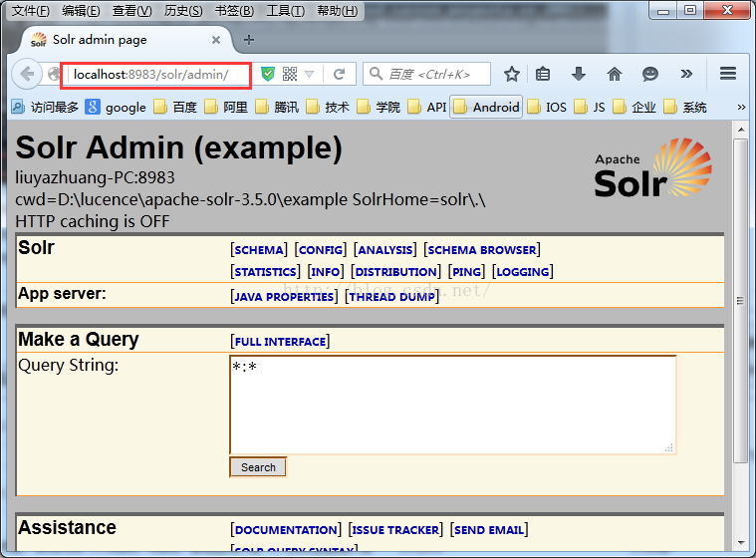Open the THREAD DUMP link
The width and height of the screenshot is (756, 558).
pos(392,297)
